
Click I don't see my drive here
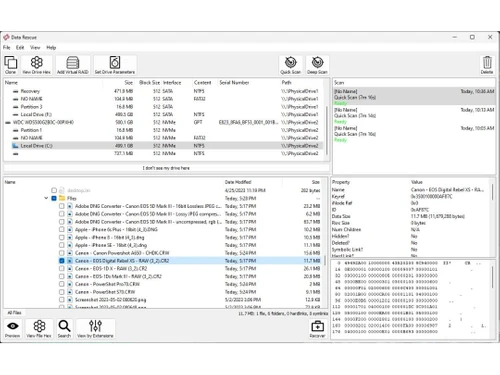click(x=166, y=168)
